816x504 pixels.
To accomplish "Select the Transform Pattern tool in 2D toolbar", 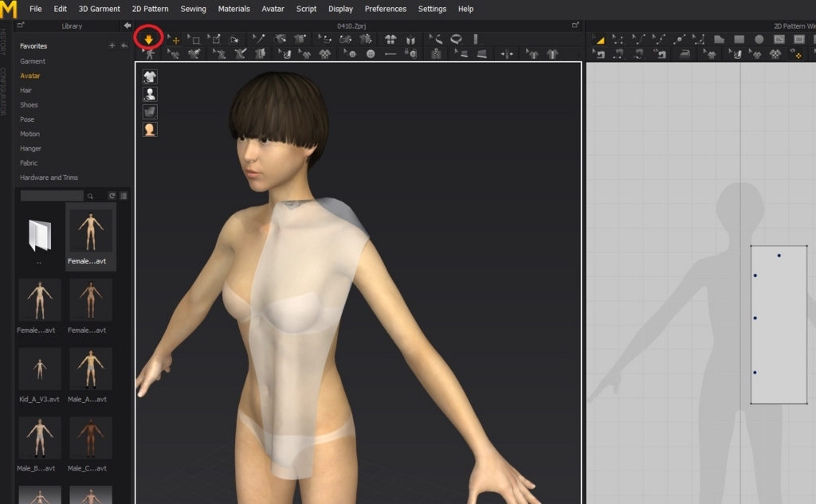I will pyautogui.click(x=598, y=40).
